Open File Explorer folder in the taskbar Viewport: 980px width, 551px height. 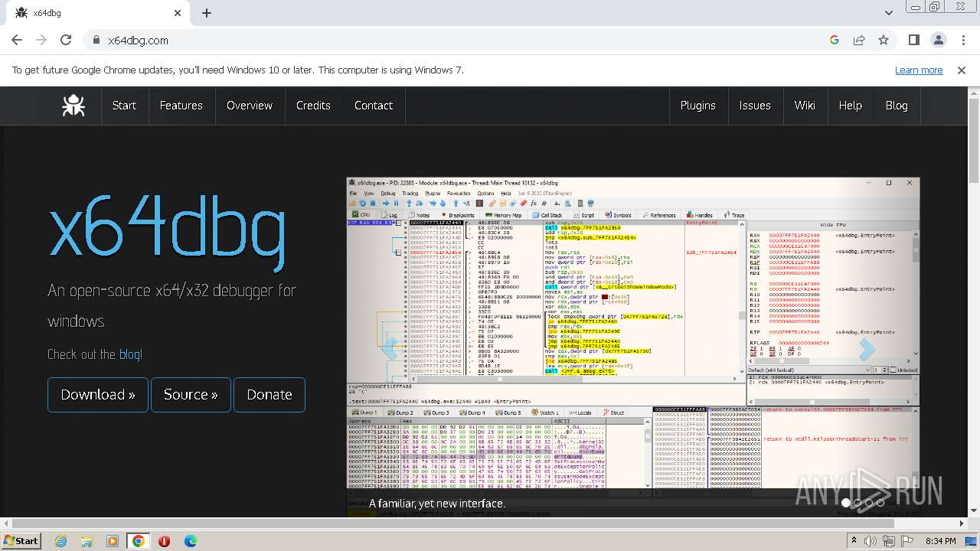[x=87, y=541]
